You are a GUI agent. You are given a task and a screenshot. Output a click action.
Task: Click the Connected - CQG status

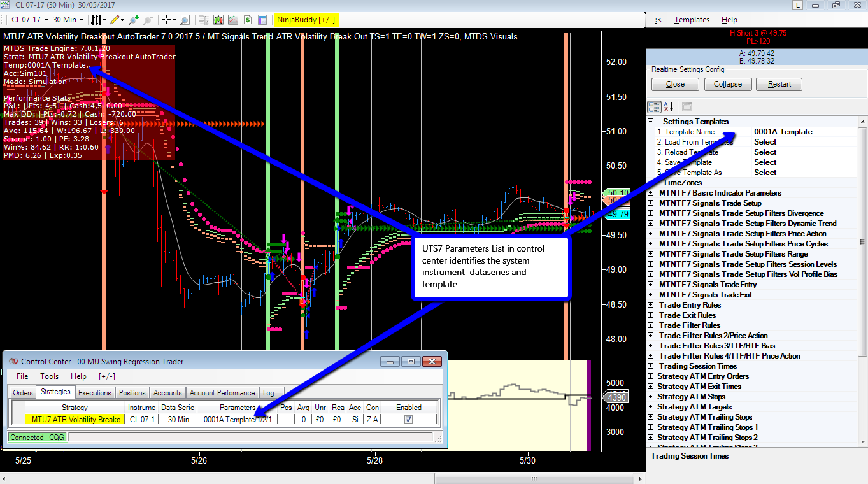(36, 438)
